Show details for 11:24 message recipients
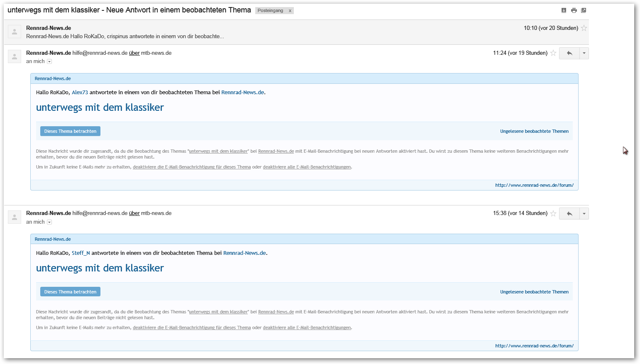 pyautogui.click(x=49, y=61)
